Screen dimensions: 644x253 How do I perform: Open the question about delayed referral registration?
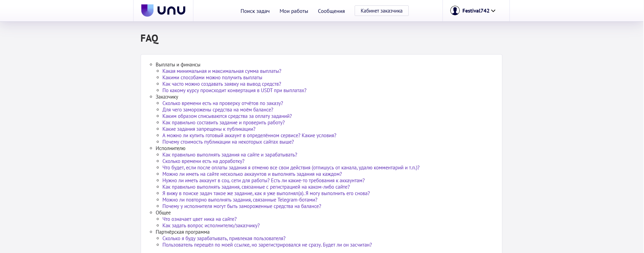pos(267,245)
